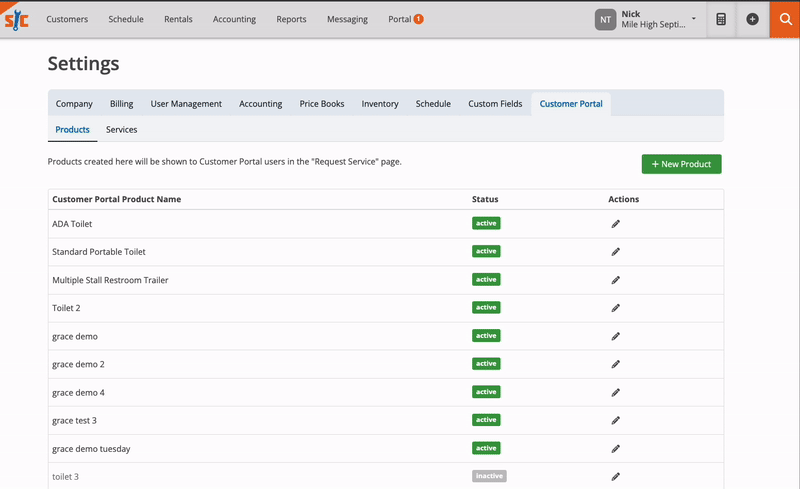Click the NT user avatar
The image size is (800, 489).
(605, 19)
